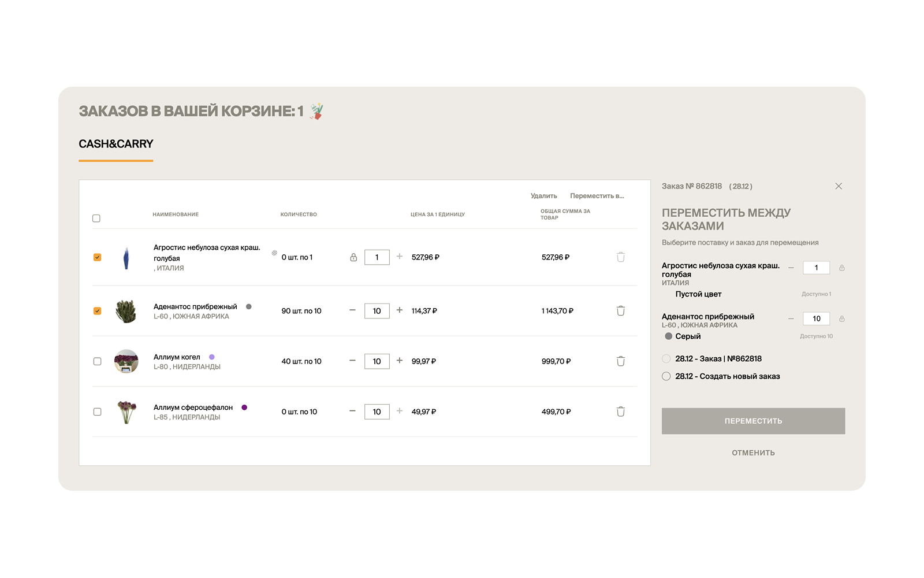The image size is (924, 578).
Task: Click lock icon beside Агростис quantity in table
Action: 353,257
